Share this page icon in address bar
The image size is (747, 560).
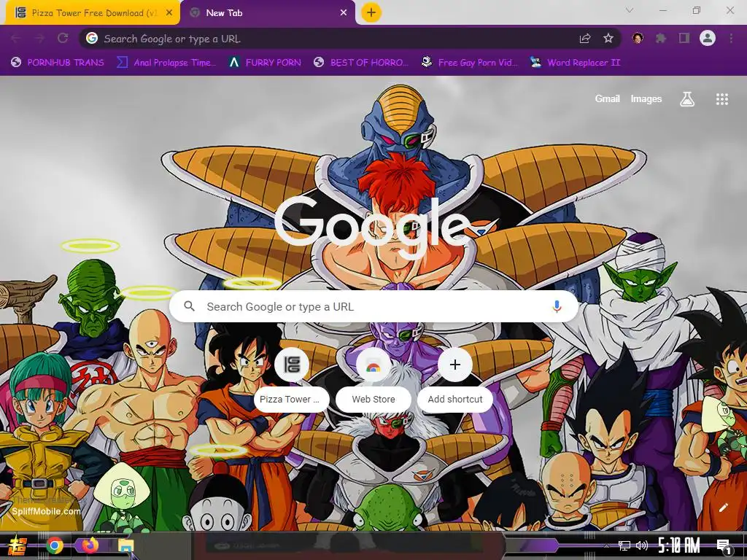point(585,39)
